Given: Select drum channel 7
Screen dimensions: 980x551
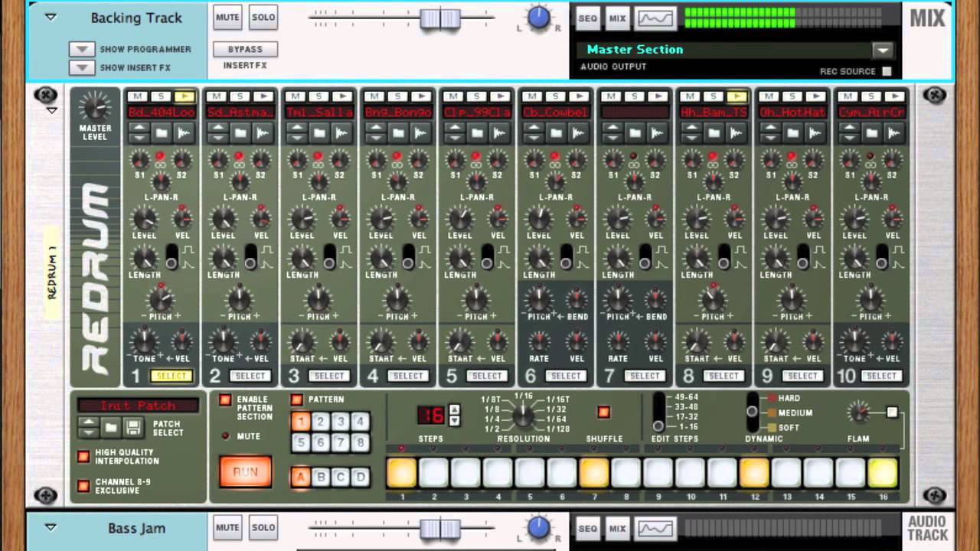Looking at the screenshot, I should click(645, 376).
